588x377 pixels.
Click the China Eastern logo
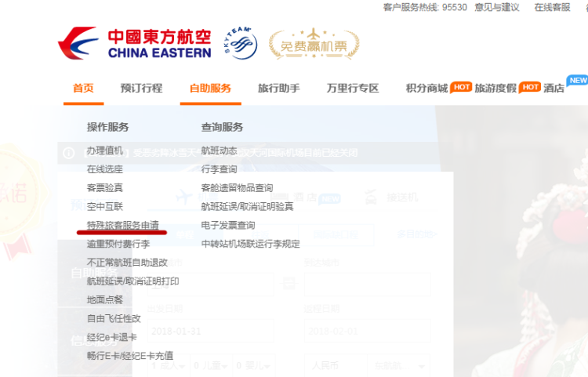point(135,43)
